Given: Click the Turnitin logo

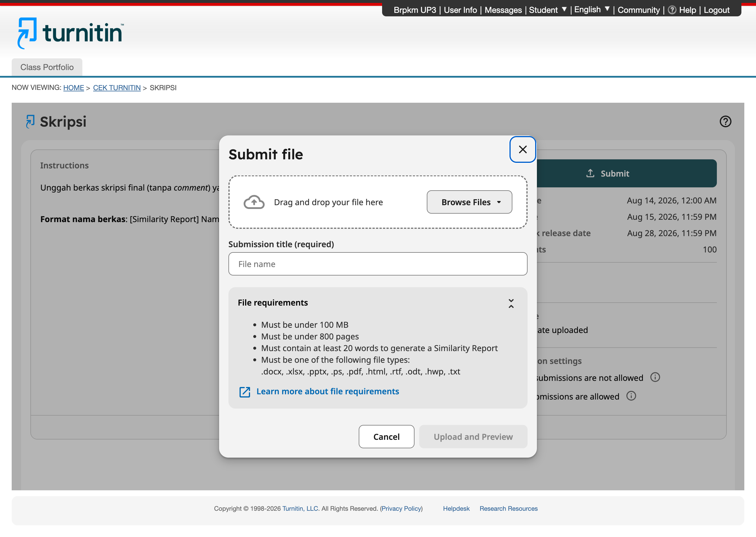Looking at the screenshot, I should [x=70, y=33].
